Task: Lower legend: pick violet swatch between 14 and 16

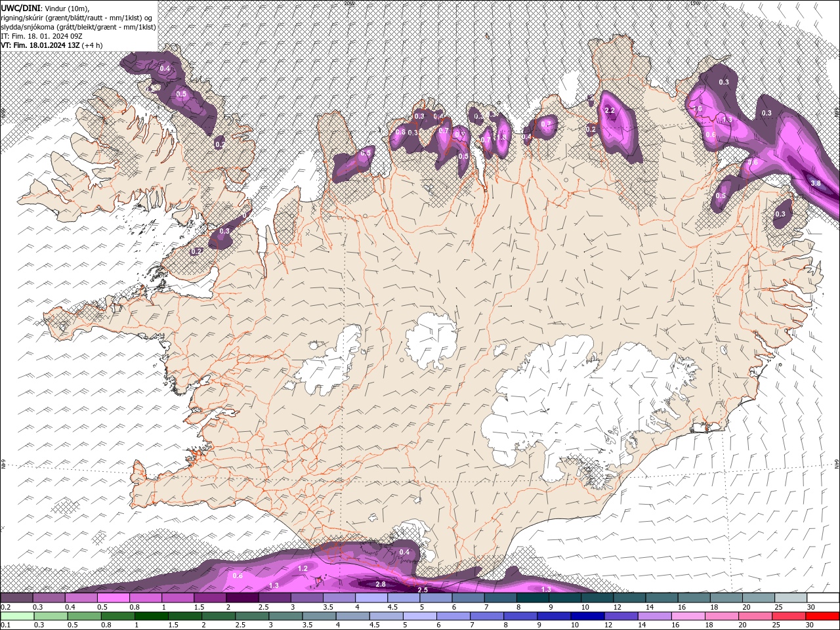Action: pyautogui.click(x=654, y=616)
